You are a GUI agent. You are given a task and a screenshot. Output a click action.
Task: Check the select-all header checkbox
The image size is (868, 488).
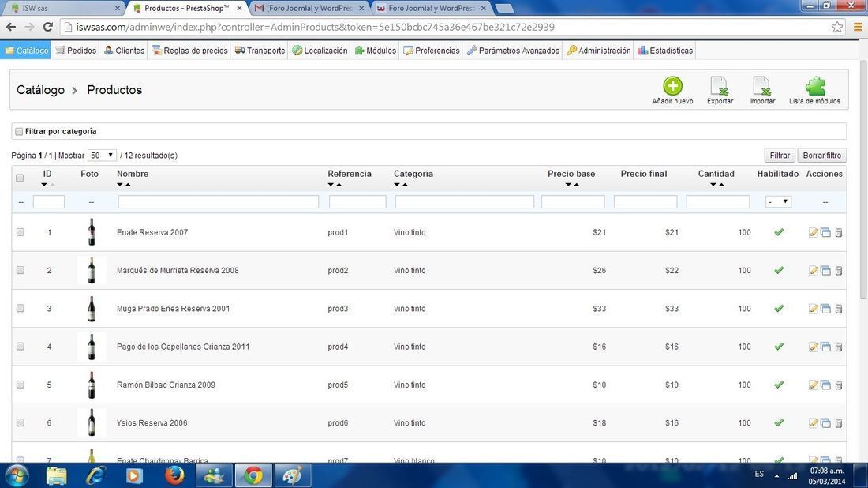coord(20,178)
